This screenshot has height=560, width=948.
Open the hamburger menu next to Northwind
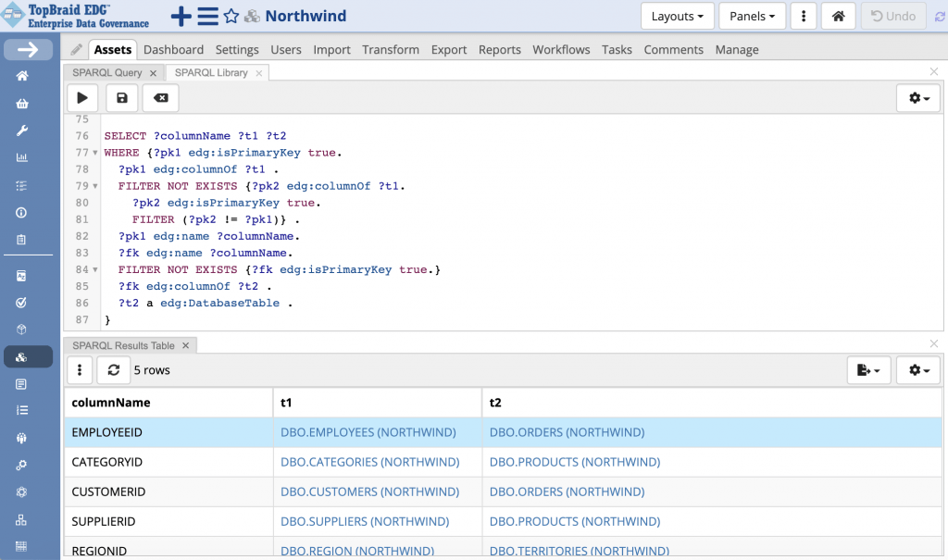click(208, 17)
